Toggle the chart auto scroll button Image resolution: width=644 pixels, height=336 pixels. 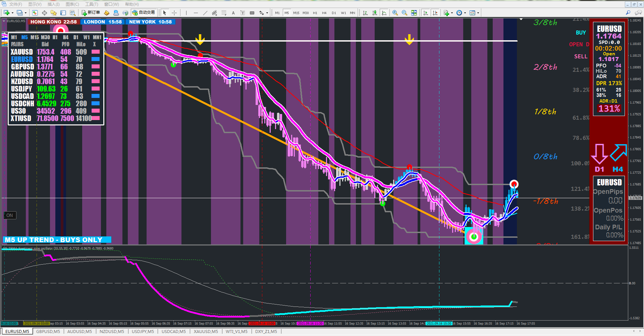426,13
